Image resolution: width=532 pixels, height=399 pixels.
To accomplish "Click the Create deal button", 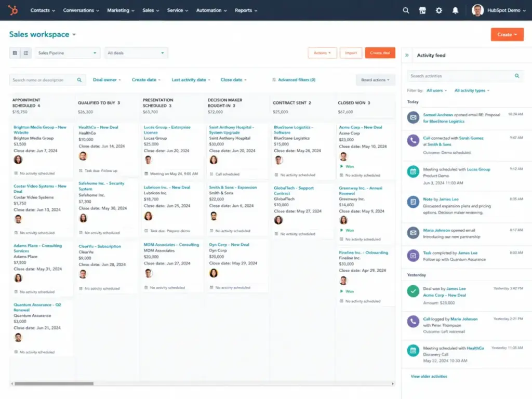I will tap(380, 53).
